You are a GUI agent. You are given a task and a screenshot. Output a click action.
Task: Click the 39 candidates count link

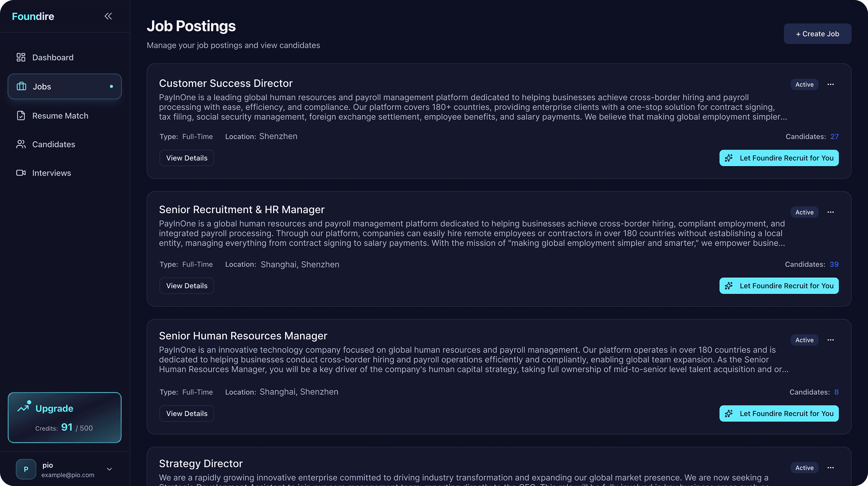[835, 264]
